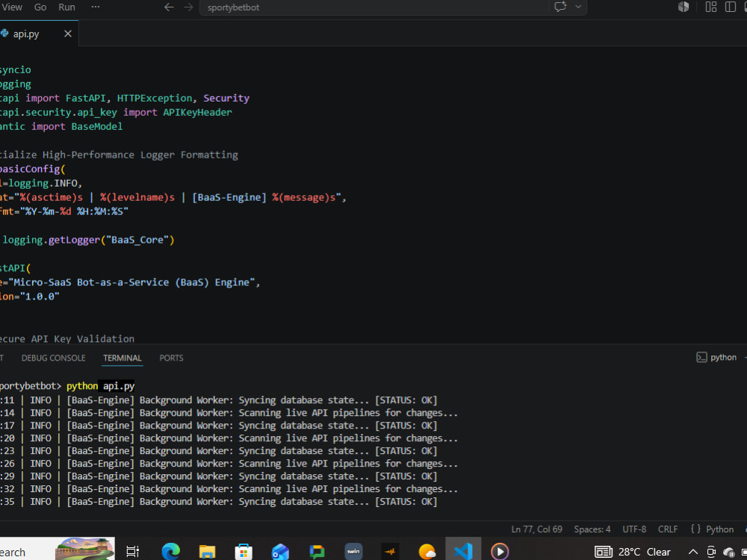Screen dimensions: 747x560
Task: Open File Explorer from taskbar
Action: (x=207, y=552)
